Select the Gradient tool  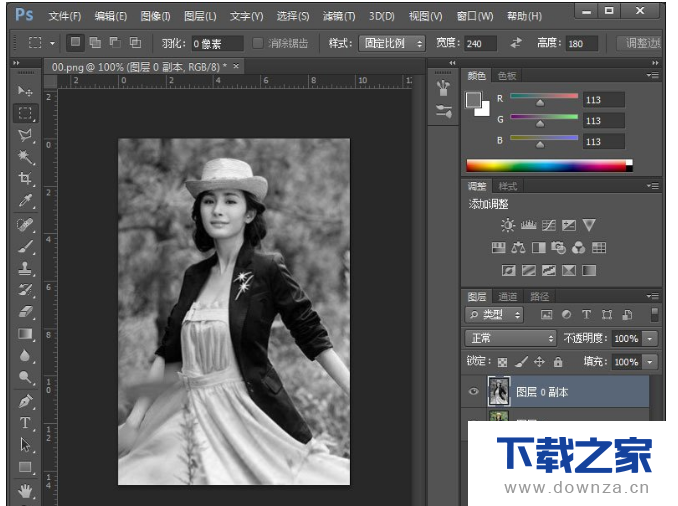pyautogui.click(x=25, y=334)
